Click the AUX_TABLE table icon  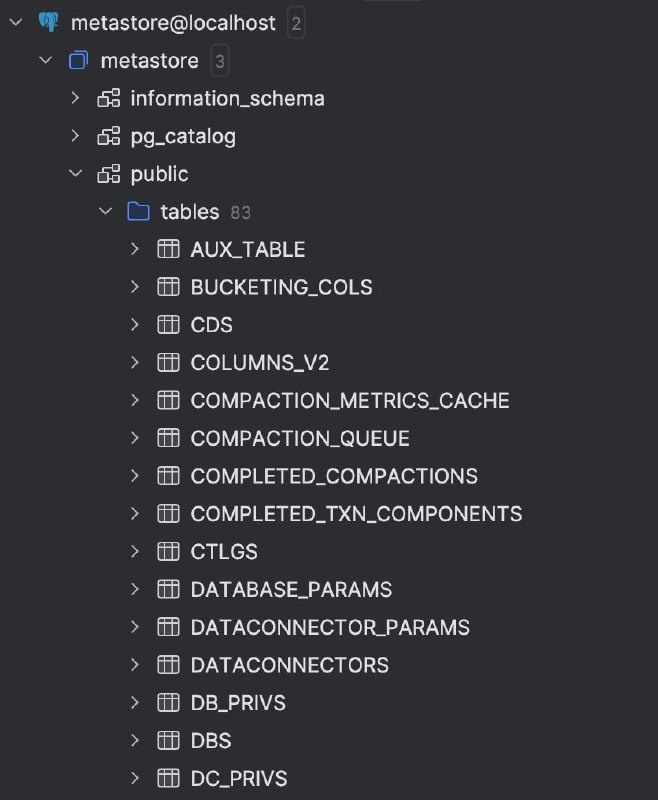[168, 249]
